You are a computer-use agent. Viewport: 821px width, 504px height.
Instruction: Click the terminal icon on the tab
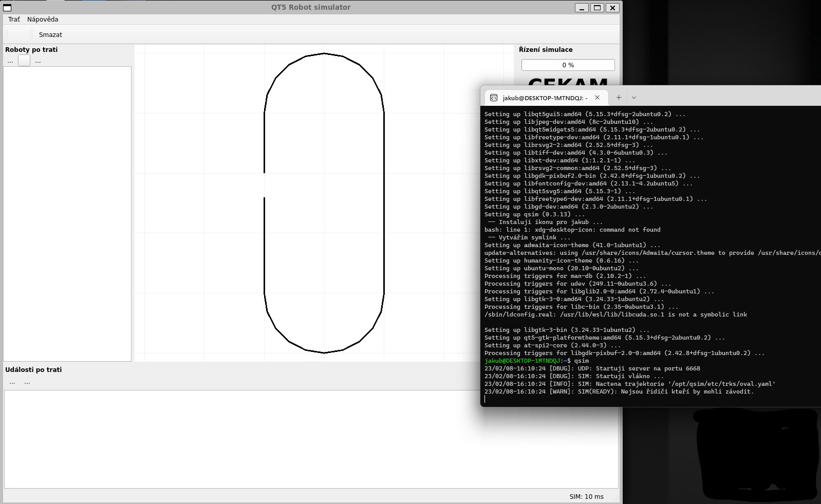[494, 98]
